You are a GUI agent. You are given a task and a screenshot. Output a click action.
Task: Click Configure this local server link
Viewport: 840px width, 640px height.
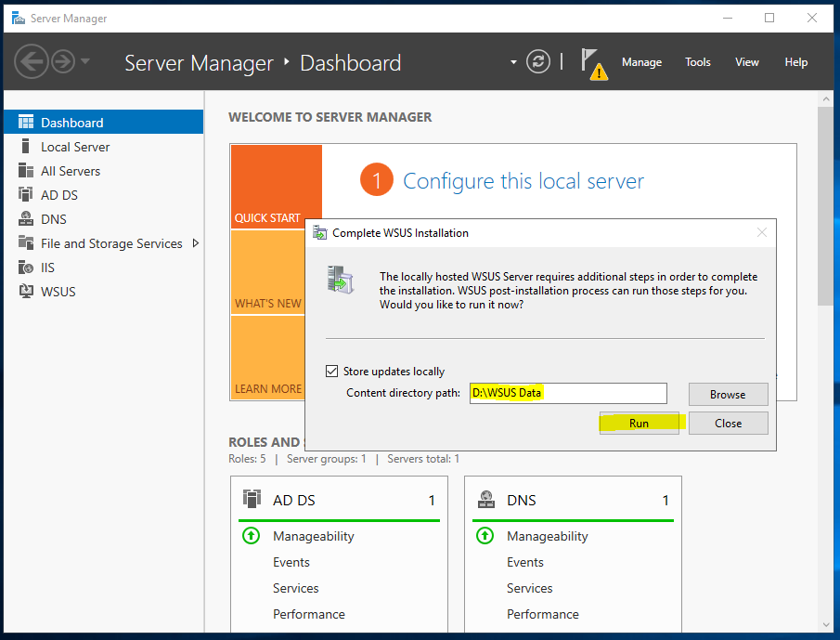pos(523,181)
